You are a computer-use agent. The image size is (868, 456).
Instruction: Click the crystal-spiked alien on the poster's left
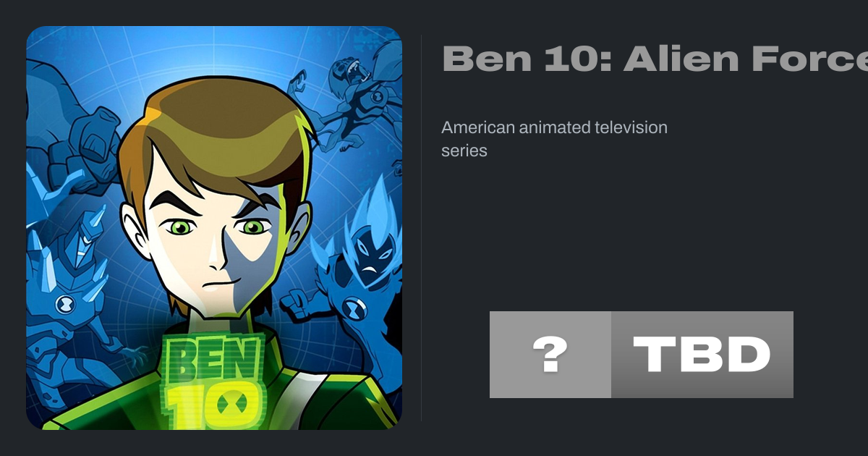pos(69,304)
